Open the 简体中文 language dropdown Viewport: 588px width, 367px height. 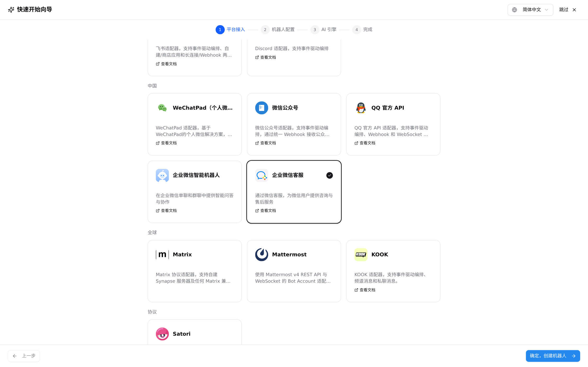[530, 10]
